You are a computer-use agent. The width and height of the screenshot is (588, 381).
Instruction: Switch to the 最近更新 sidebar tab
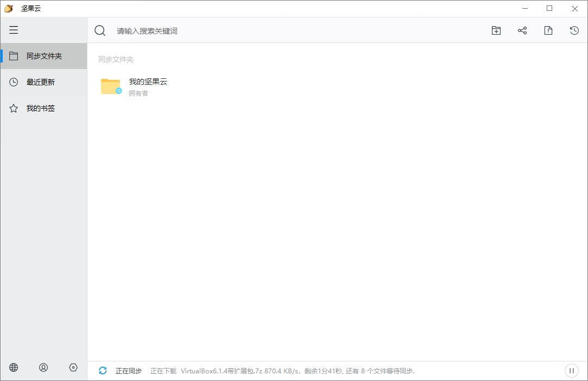[x=44, y=82]
